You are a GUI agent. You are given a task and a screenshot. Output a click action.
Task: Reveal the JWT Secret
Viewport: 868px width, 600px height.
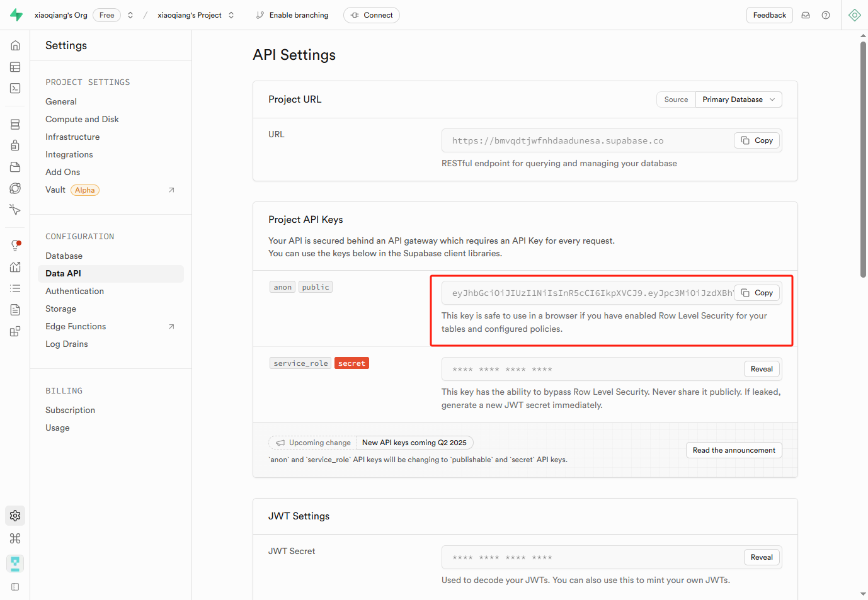pyautogui.click(x=762, y=557)
